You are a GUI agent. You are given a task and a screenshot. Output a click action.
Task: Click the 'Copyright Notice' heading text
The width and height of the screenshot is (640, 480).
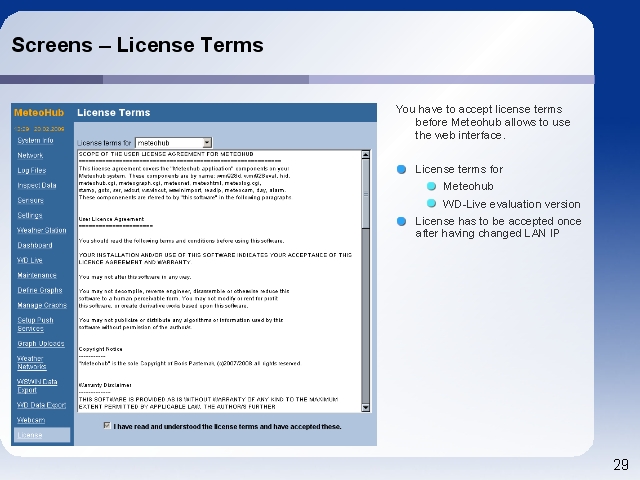point(100,349)
